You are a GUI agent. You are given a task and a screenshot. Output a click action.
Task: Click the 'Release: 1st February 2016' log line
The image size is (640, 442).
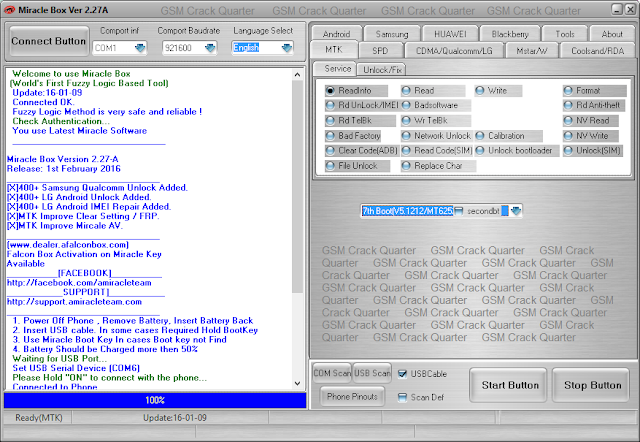pos(64,169)
